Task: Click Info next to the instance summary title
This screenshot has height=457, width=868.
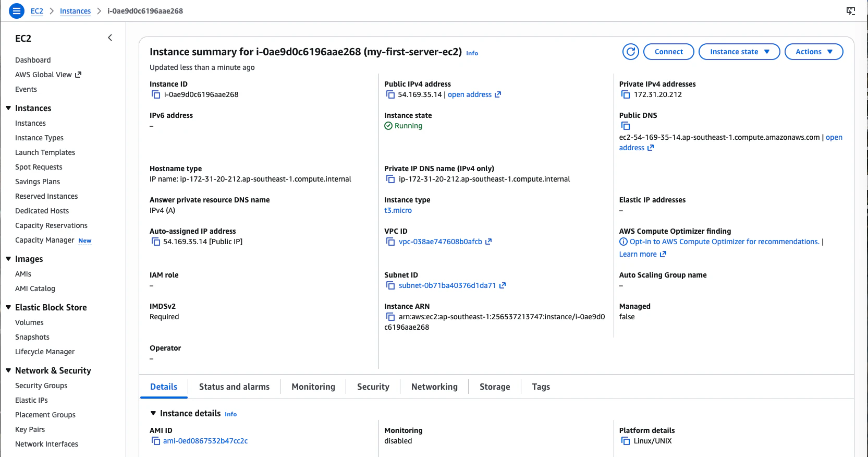Action: tap(472, 53)
